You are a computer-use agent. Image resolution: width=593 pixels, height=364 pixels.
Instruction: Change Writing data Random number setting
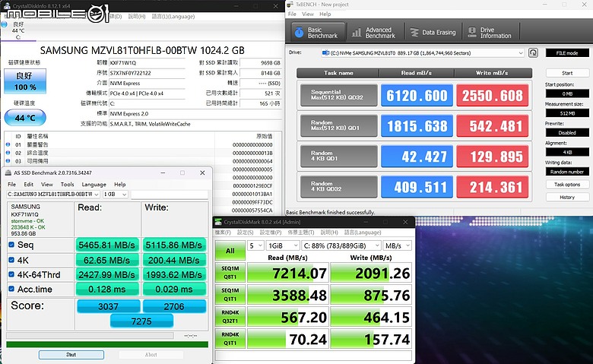[x=567, y=172]
